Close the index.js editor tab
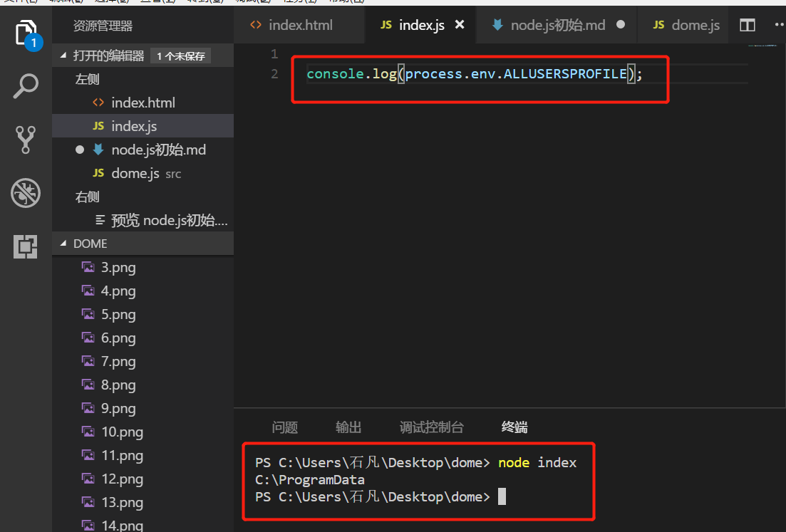The height and width of the screenshot is (532, 786). coord(460,25)
